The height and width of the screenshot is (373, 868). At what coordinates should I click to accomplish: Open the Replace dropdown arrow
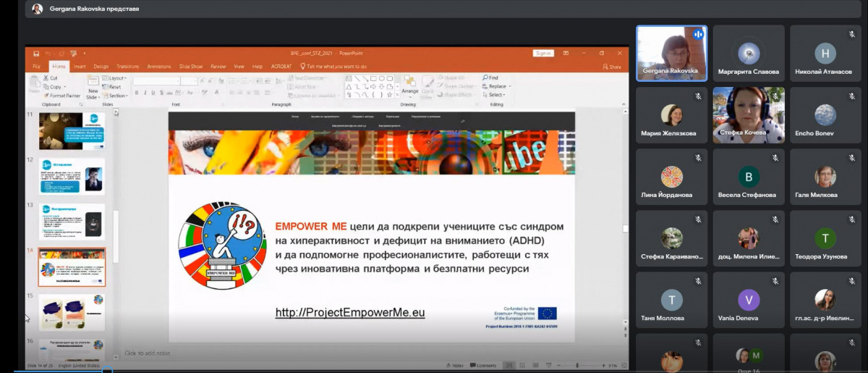510,86
